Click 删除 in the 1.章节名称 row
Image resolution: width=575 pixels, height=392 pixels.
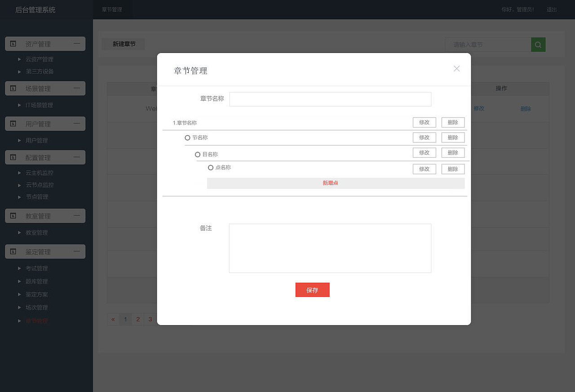[453, 122]
